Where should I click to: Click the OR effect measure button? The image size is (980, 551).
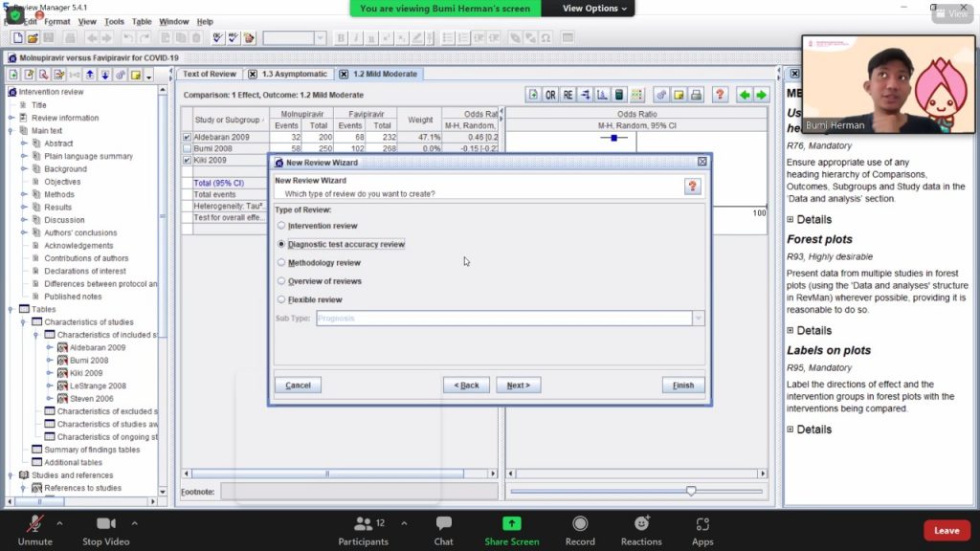(550, 95)
